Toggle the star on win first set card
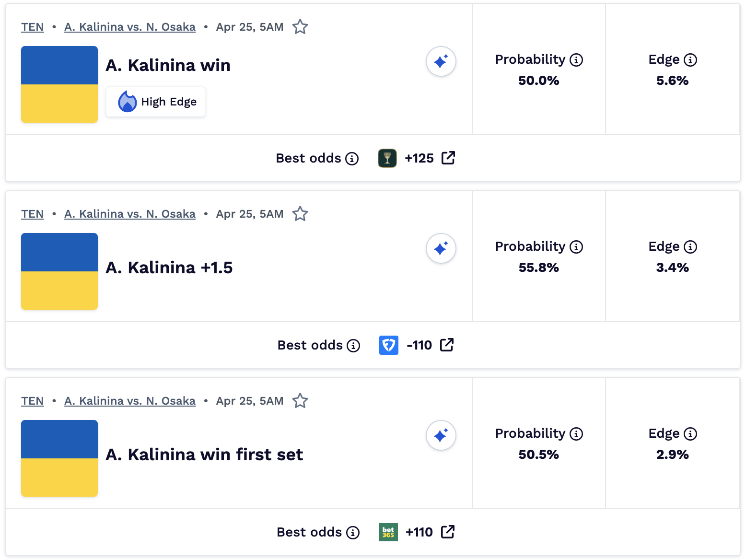This screenshot has height=560, width=746. tap(300, 401)
